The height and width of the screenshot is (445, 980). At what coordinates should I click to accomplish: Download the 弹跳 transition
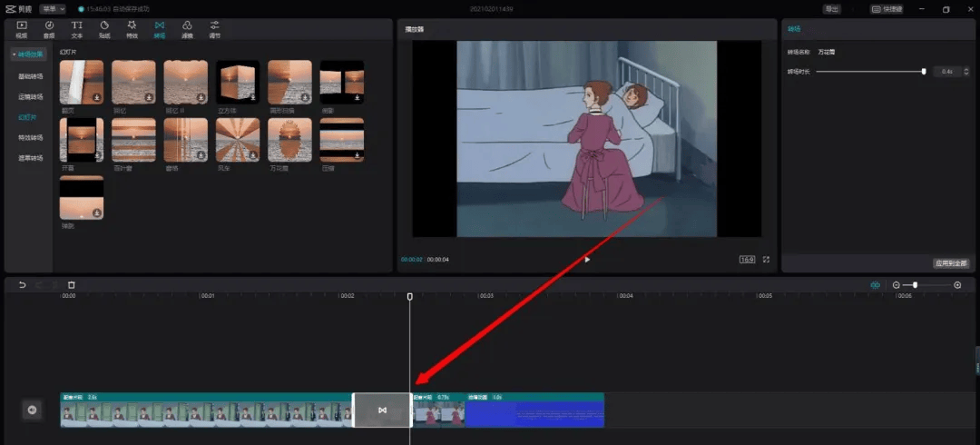pyautogui.click(x=97, y=213)
